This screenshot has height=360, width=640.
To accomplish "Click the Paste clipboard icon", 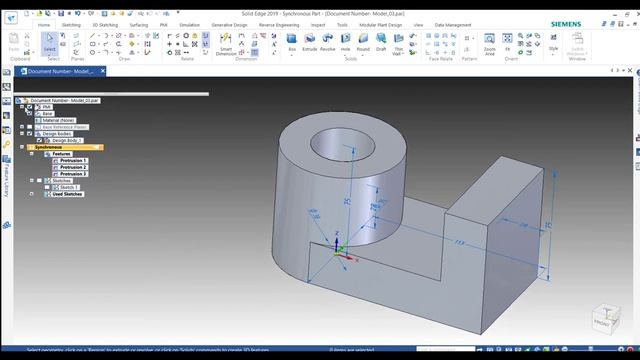I will point(14,42).
